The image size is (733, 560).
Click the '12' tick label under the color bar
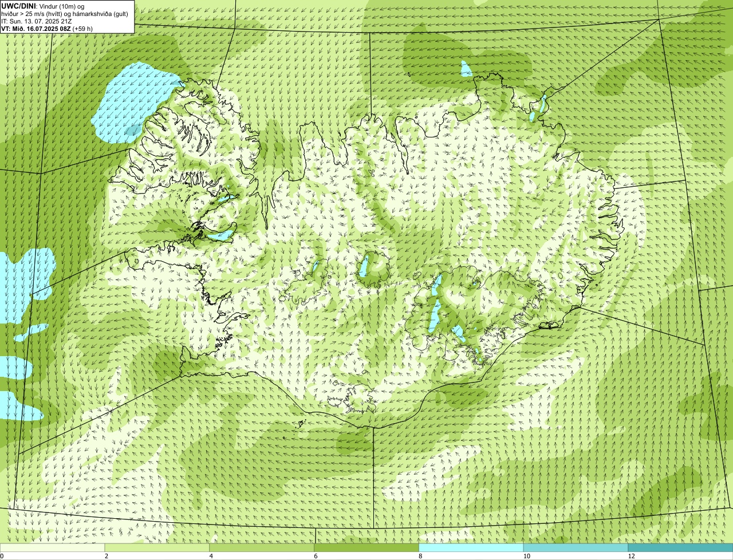tap(631, 556)
